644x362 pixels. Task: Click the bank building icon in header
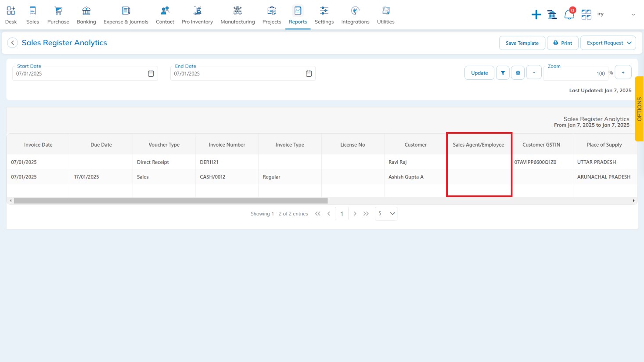coord(552,15)
